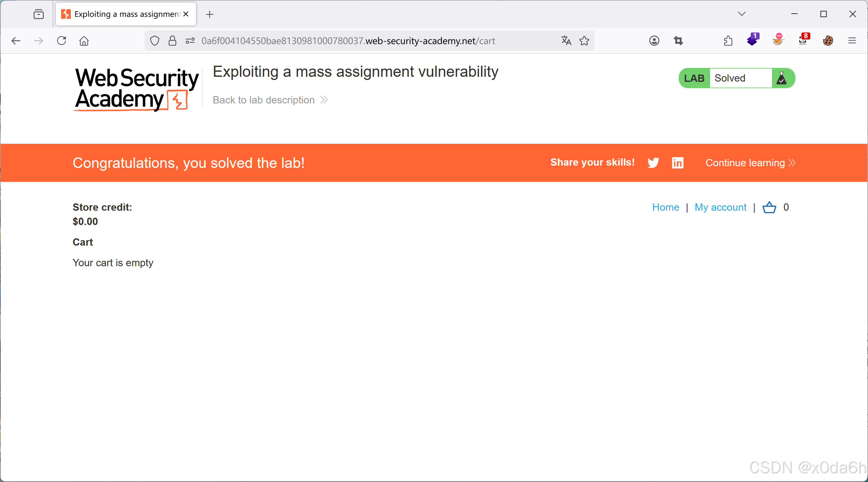Click the Twitter share icon
This screenshot has height=482, width=868.
click(x=653, y=162)
